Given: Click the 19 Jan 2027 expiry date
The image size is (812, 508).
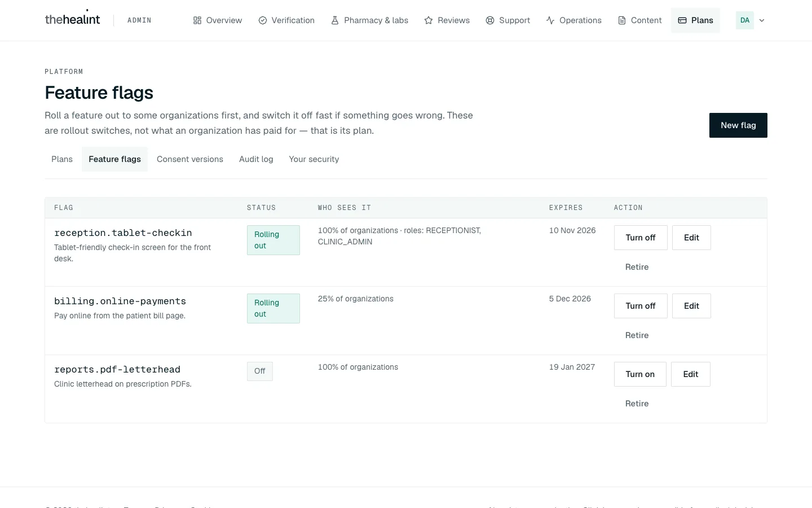Looking at the screenshot, I should coord(572,367).
